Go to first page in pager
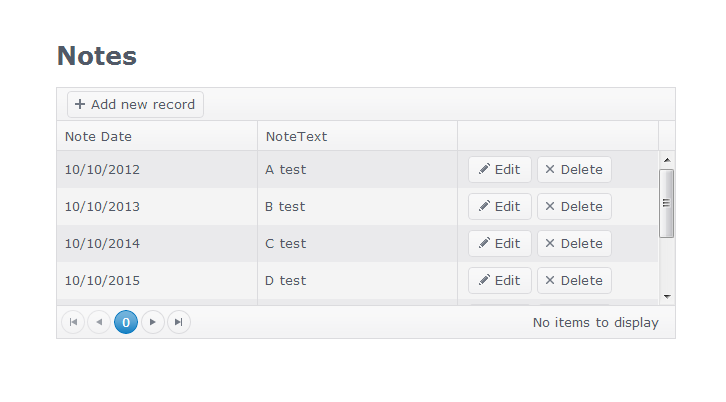 click(73, 322)
